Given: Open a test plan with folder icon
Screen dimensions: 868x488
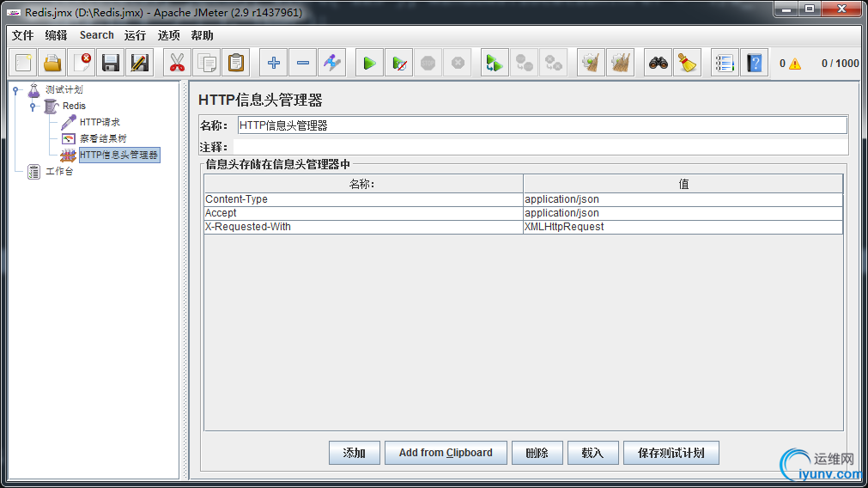Looking at the screenshot, I should (52, 63).
